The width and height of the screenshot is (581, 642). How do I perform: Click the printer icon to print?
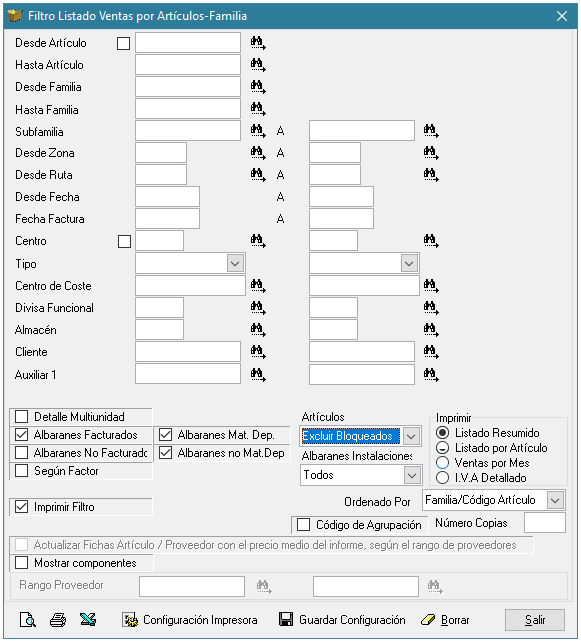pos(58,620)
